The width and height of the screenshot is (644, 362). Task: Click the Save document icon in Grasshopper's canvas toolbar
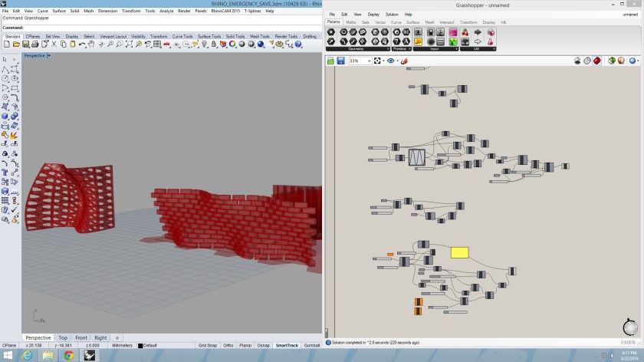340,61
